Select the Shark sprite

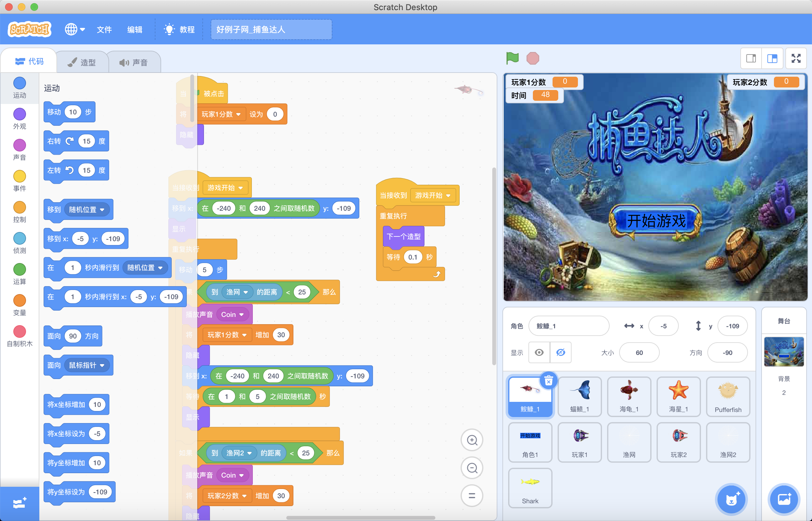[x=530, y=488]
